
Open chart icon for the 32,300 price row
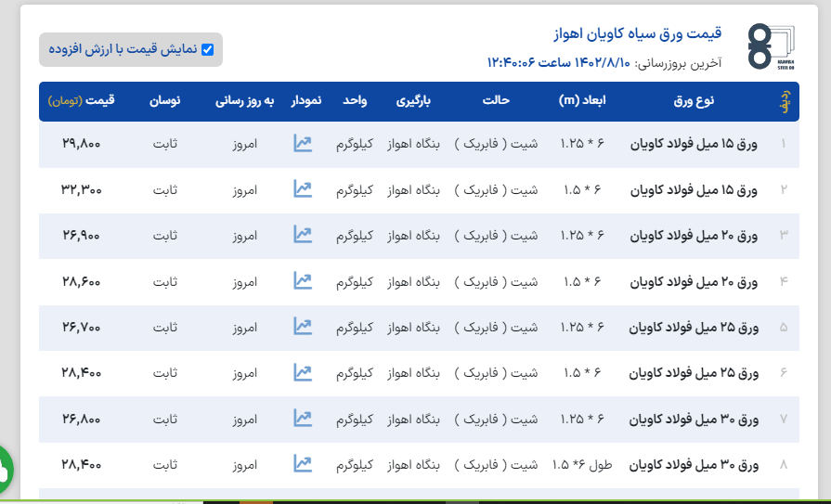point(303,189)
